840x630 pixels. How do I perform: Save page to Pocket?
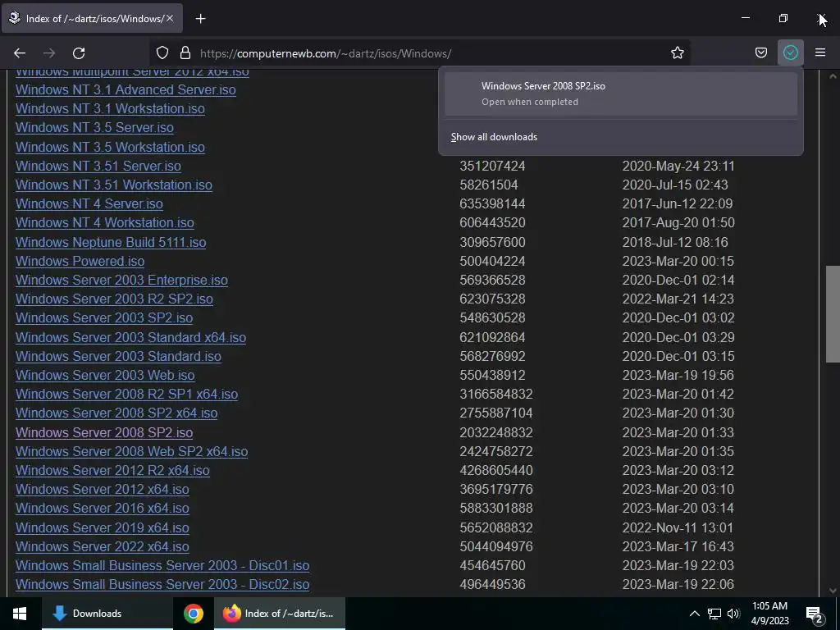760,52
